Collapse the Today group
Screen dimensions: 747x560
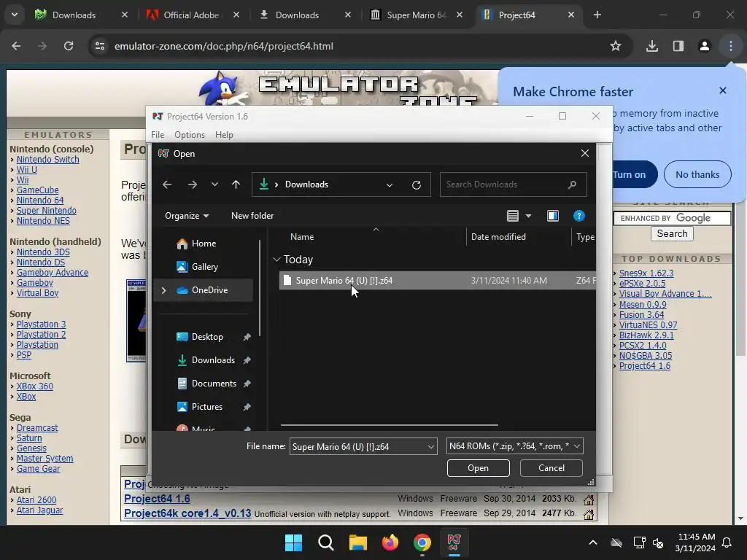(276, 260)
